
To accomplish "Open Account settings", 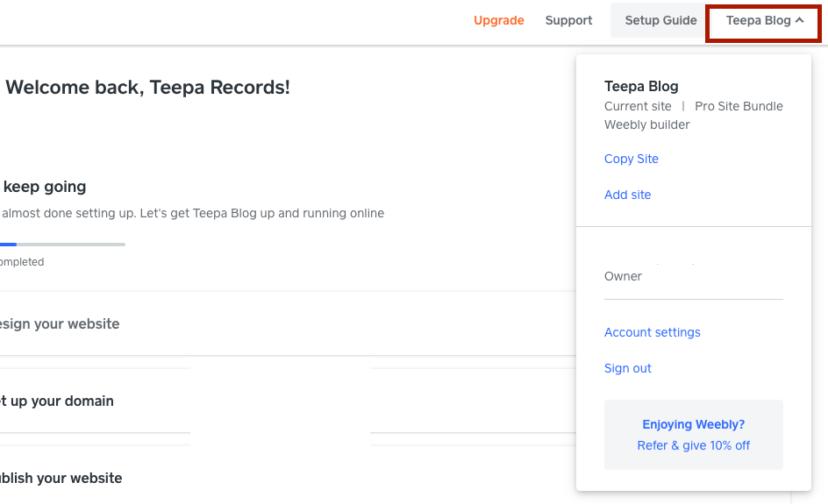I will [x=652, y=332].
